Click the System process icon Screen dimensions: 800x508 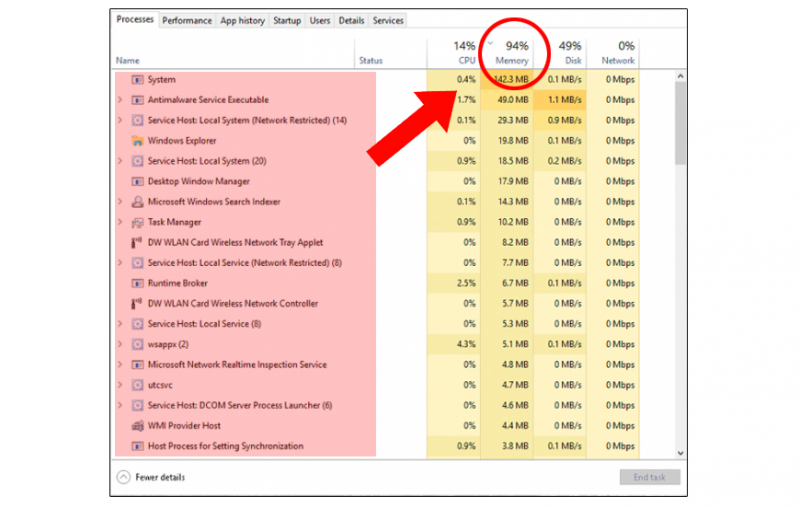137,80
